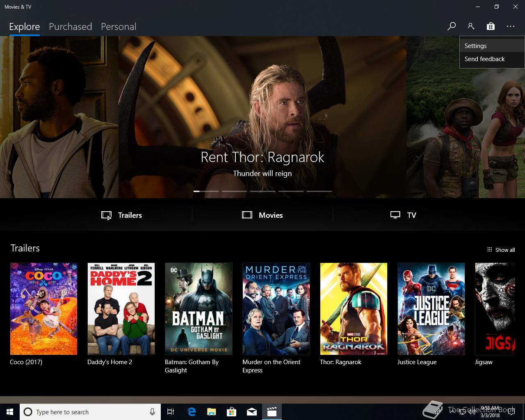The image size is (525, 420).
Task: Click the previous slide image on left
Action: point(59,117)
